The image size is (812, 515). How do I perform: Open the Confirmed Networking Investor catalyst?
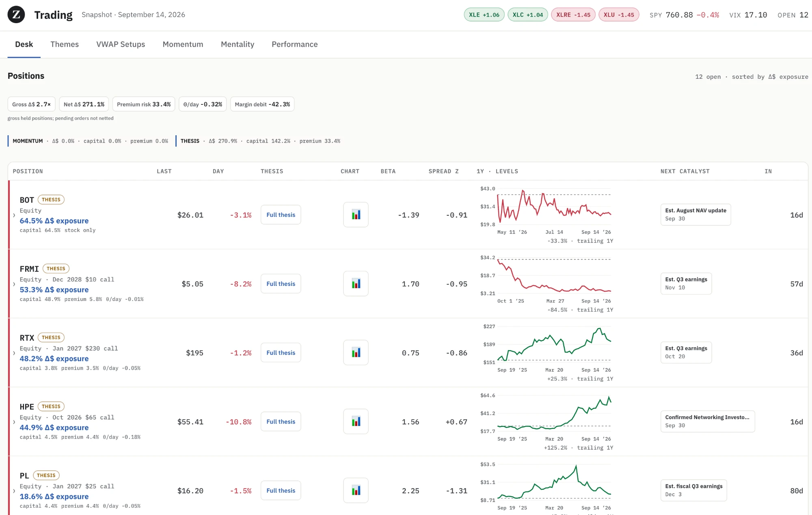[707, 422]
